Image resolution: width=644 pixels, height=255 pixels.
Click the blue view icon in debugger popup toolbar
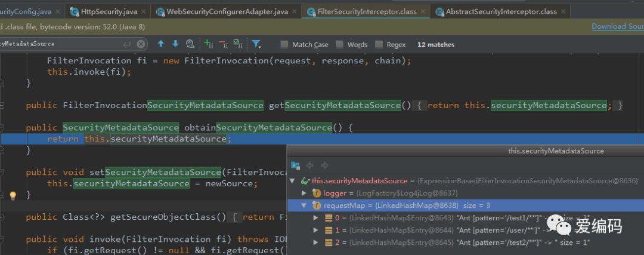click(x=295, y=165)
